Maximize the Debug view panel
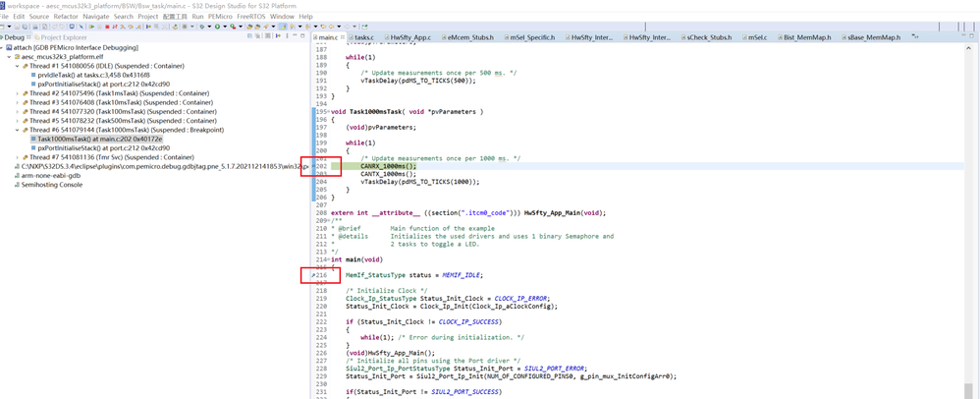 302,37
